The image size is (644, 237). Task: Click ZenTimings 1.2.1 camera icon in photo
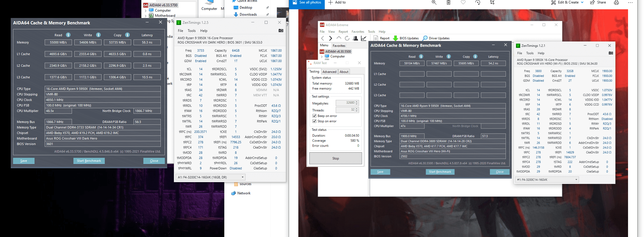[611, 53]
